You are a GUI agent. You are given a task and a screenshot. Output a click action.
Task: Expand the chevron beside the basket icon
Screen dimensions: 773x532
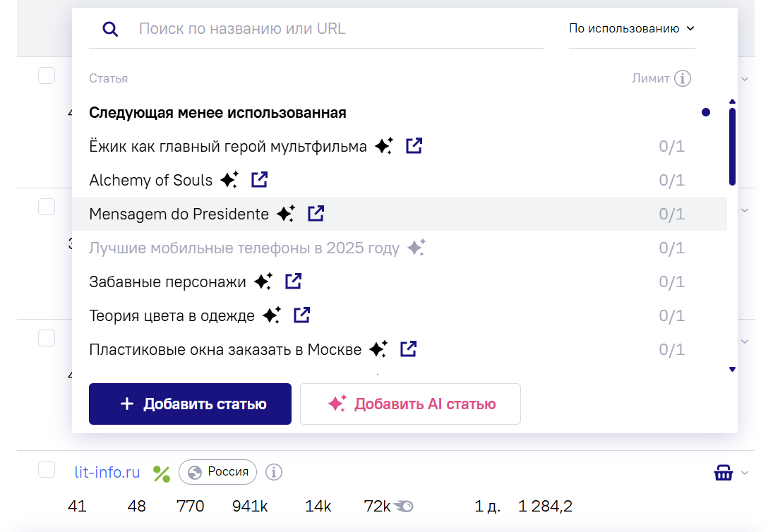(744, 473)
